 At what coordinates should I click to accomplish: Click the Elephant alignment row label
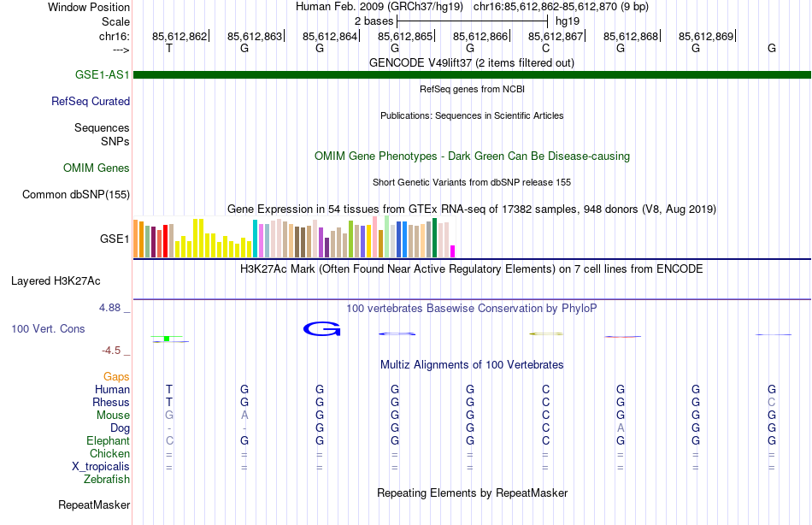click(109, 440)
